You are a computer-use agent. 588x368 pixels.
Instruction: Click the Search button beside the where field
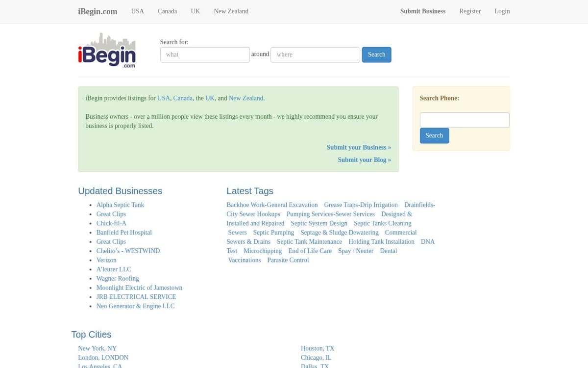coord(376,54)
